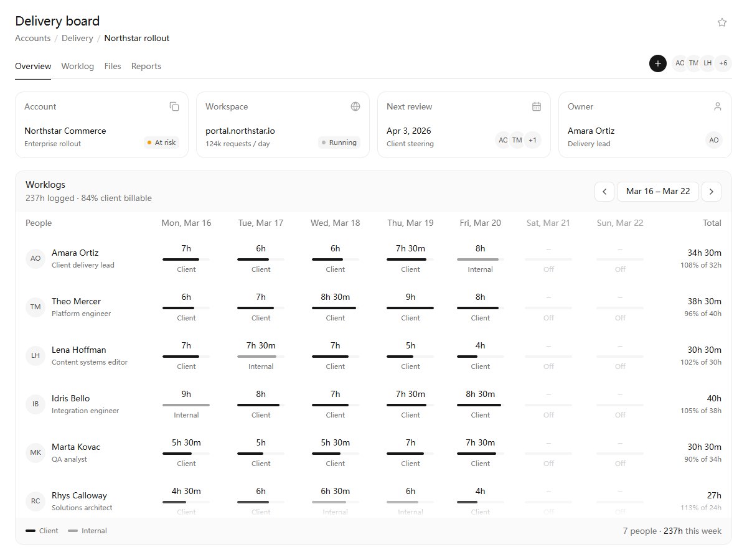This screenshot has width=747, height=560.
Task: Click the +1 attendees badge in Next review
Action: tap(532, 140)
